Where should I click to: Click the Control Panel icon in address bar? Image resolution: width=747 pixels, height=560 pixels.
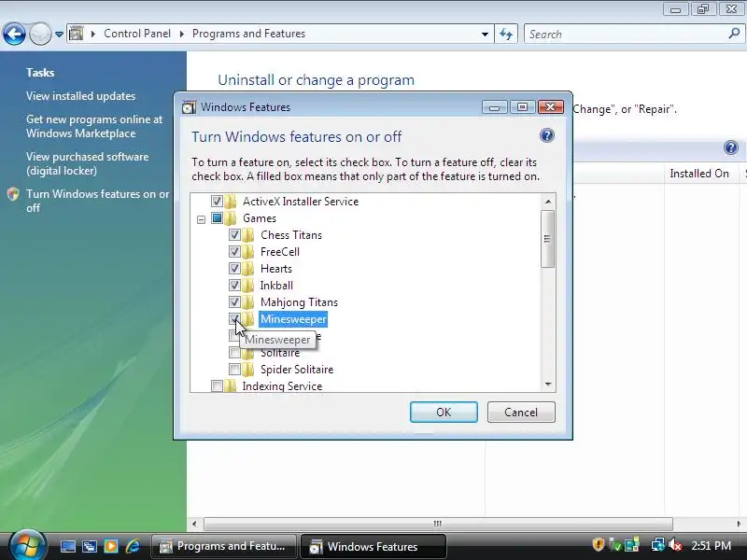[x=77, y=34]
